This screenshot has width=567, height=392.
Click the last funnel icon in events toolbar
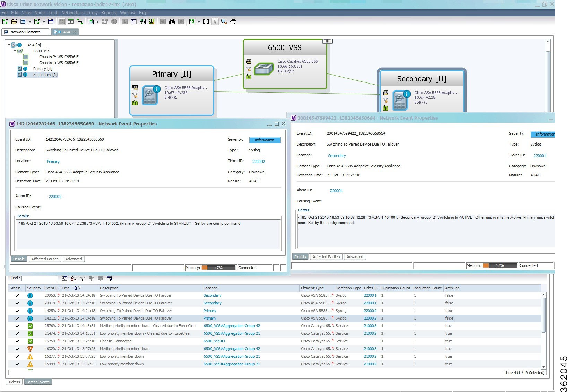coord(110,278)
